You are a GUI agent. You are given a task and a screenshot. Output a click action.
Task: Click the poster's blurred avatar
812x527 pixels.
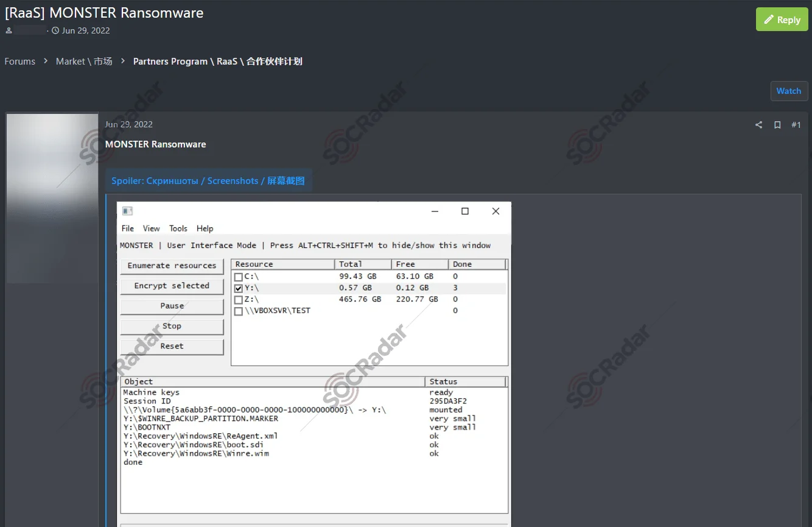click(x=52, y=199)
